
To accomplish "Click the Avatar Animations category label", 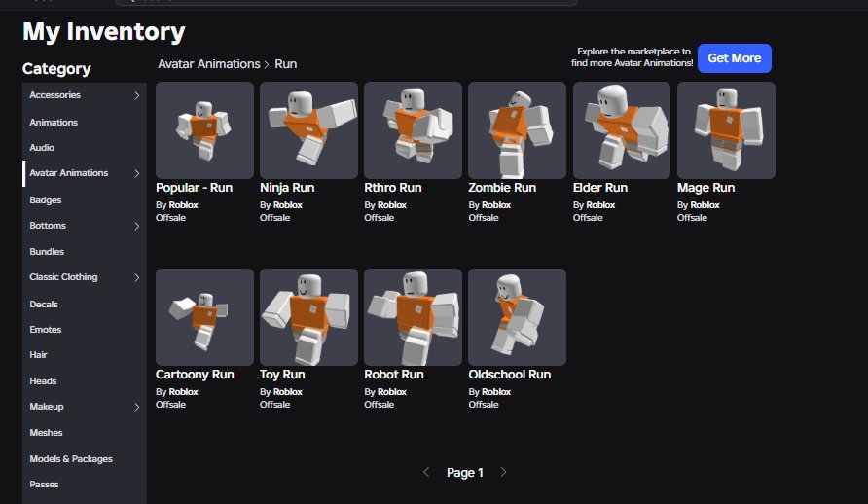I will click(x=69, y=172).
